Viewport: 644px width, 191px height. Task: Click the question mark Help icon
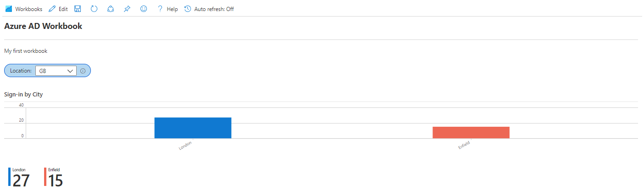point(160,9)
